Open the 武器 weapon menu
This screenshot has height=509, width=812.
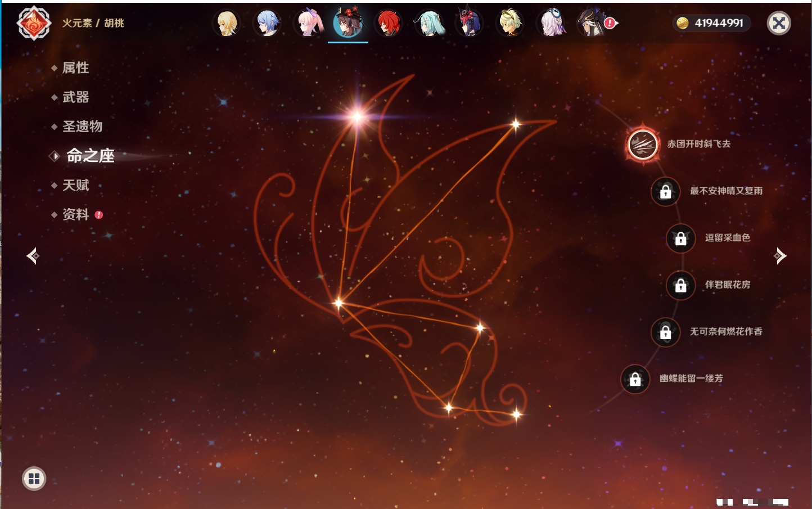tap(75, 97)
